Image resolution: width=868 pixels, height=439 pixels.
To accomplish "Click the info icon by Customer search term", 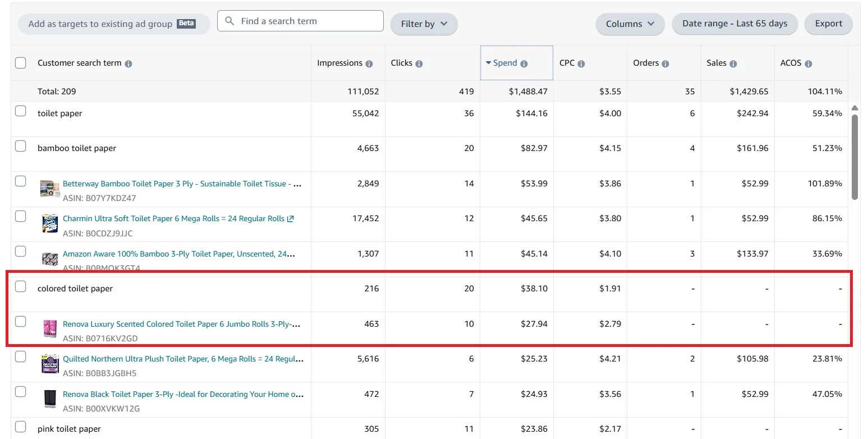I will point(128,64).
